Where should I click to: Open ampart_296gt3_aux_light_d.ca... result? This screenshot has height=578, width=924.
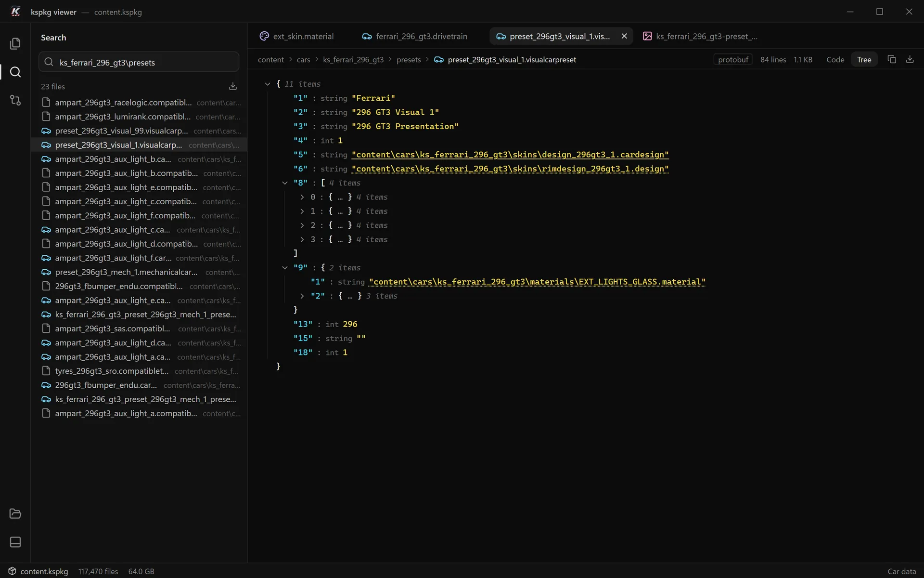click(x=139, y=343)
